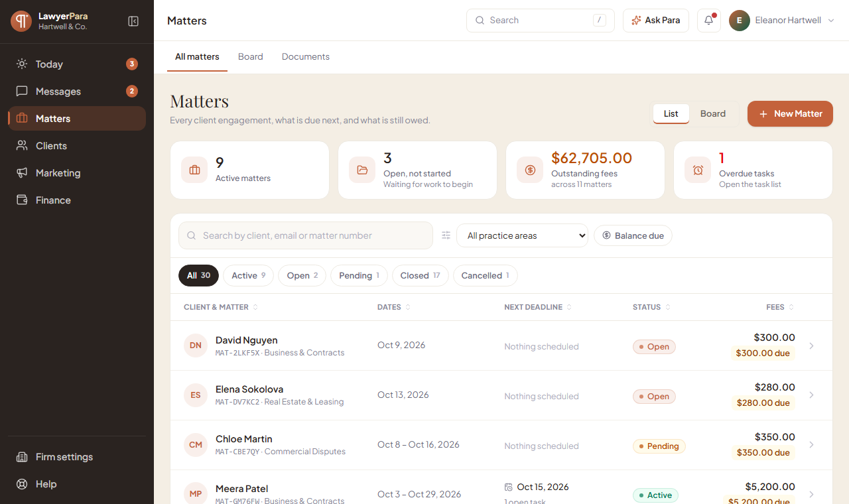The height and width of the screenshot is (504, 849).
Task: Open the Overdue tasks card
Action: (753, 170)
